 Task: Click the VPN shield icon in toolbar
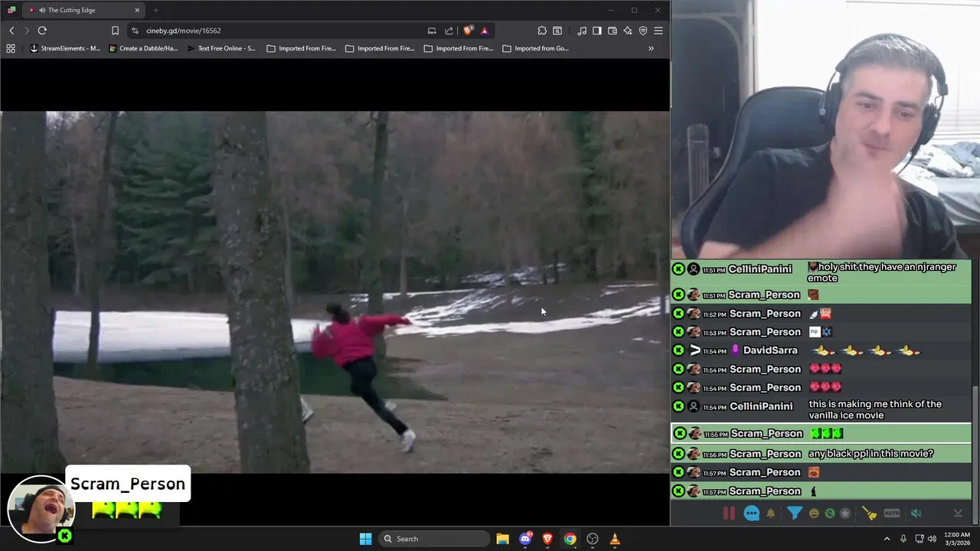click(643, 31)
